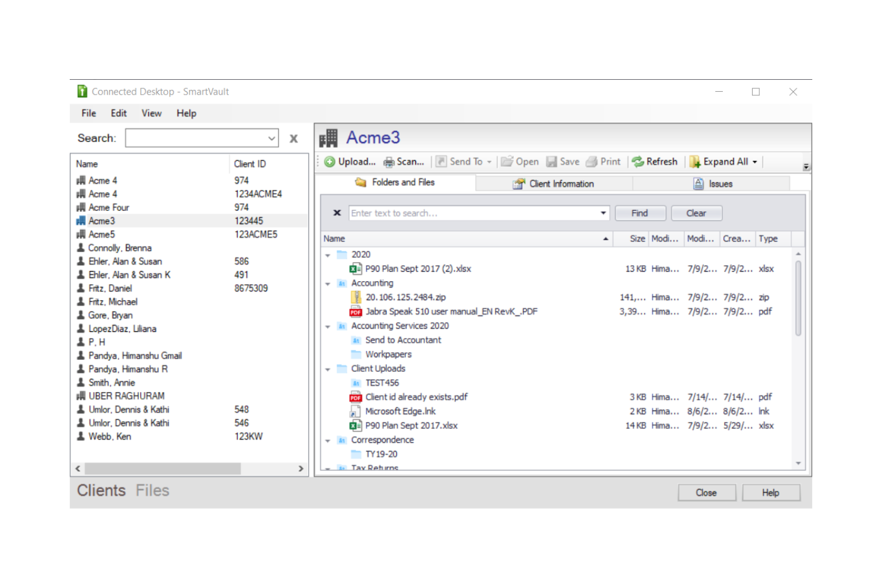This screenshot has height=588, width=882.
Task: Click the person icon beside Webb, Ken
Action: click(81, 436)
